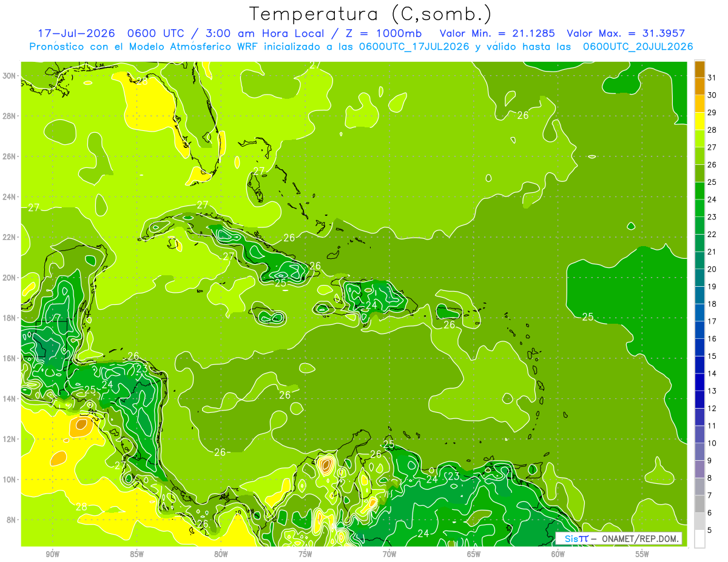Click the '22N' latitude label
Image resolution: width=728 pixels, height=562 pixels.
(x=10, y=237)
